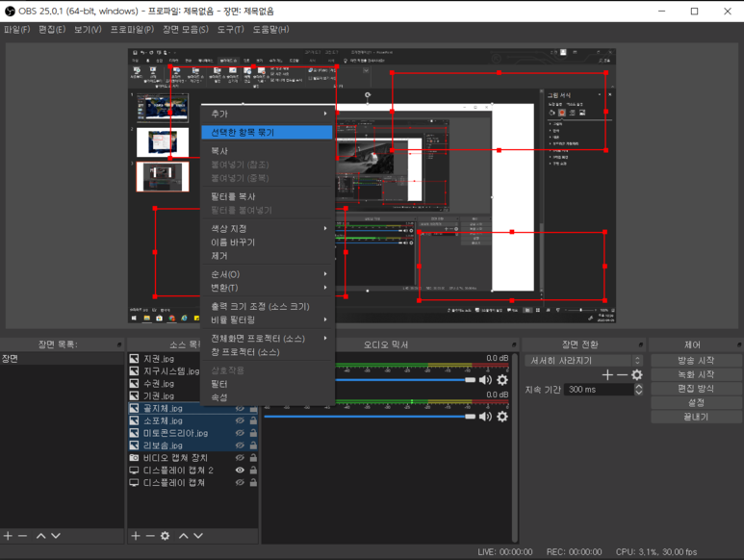Click the 끝내기 button

tap(696, 417)
